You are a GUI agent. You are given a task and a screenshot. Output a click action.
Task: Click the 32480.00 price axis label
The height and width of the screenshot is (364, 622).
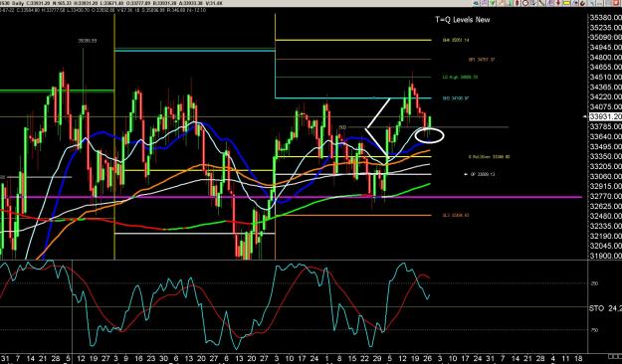pyautogui.click(x=606, y=216)
